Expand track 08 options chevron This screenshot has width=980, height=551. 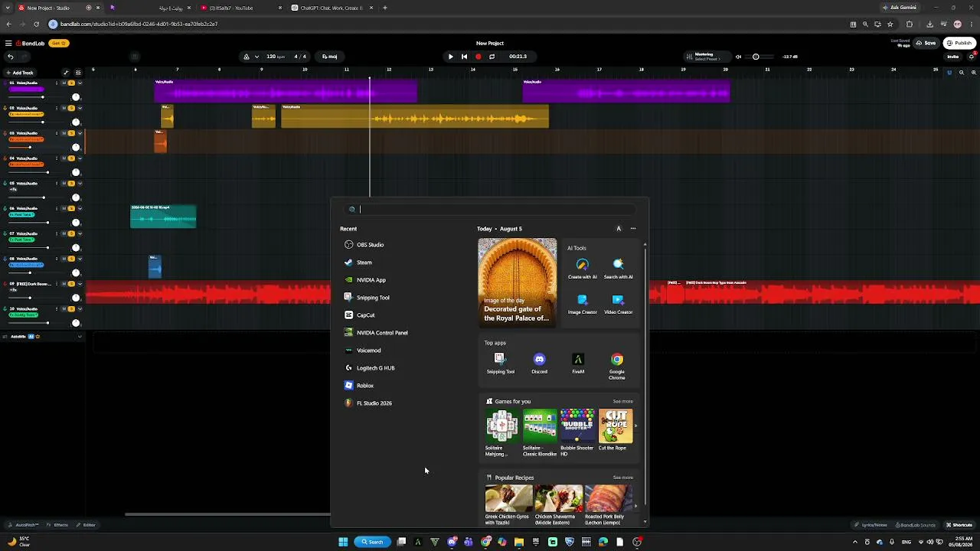[x=80, y=259]
